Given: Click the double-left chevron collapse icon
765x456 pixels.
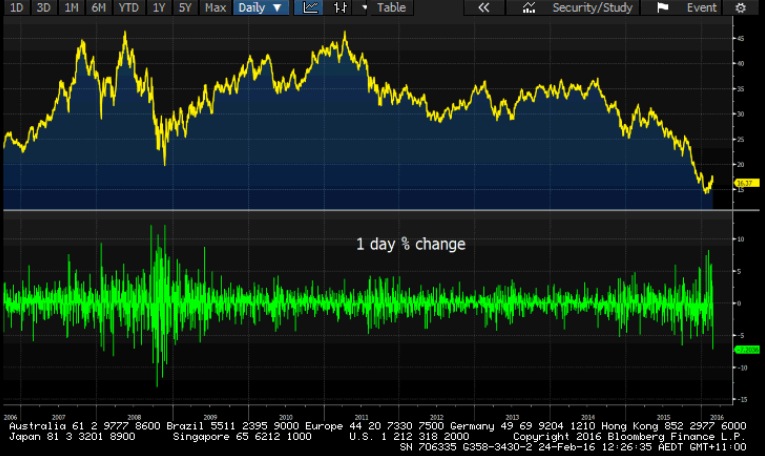Looking at the screenshot, I should click(x=484, y=8).
